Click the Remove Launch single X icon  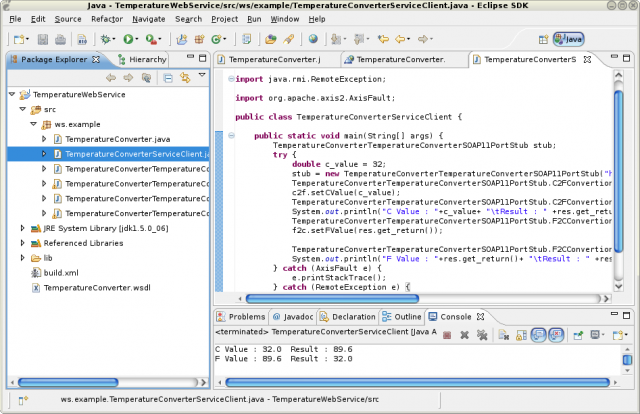464,335
